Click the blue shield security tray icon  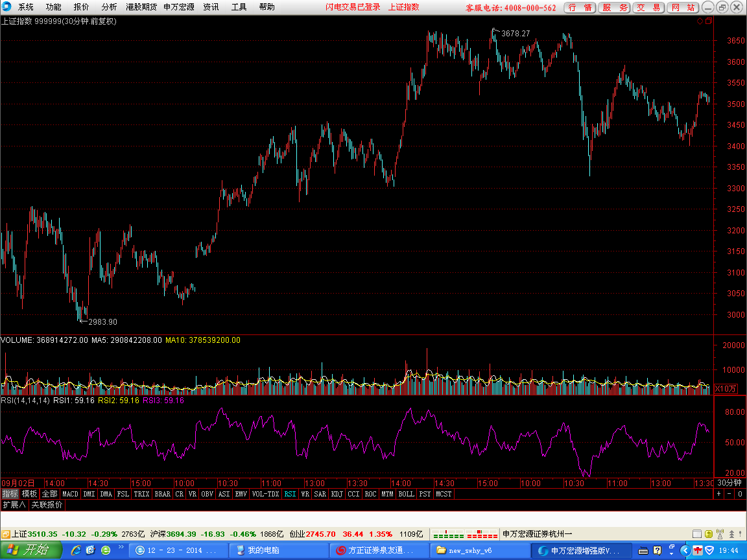709,550
